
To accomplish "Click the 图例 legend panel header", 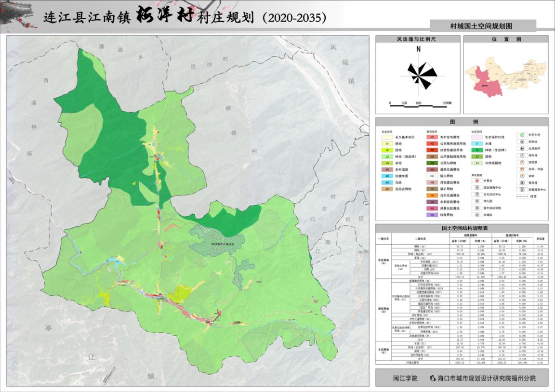I will [462, 122].
